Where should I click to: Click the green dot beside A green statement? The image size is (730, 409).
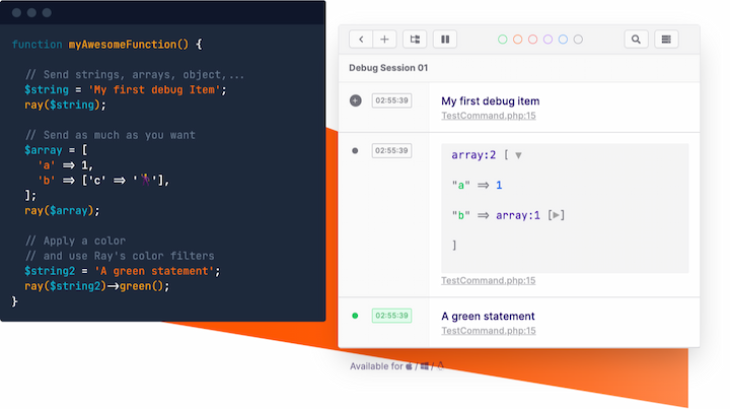[x=355, y=316]
